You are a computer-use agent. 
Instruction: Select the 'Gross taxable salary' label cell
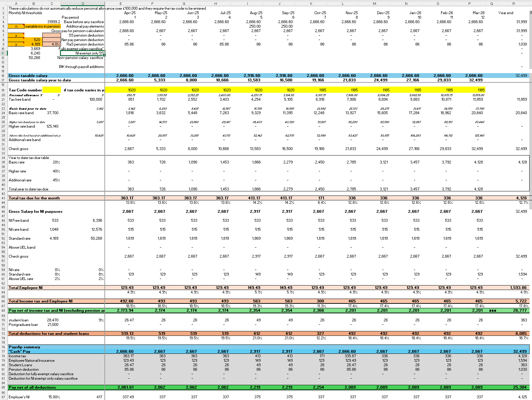pyautogui.click(x=28, y=76)
